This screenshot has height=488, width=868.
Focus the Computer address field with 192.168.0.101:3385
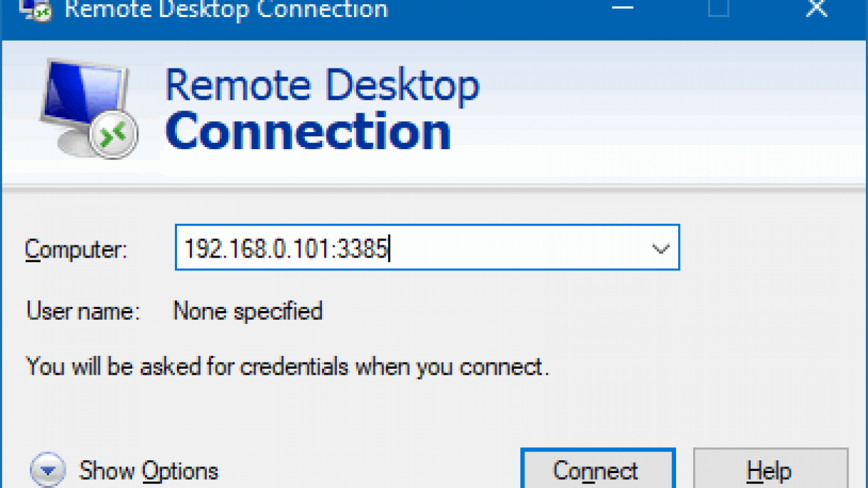click(x=427, y=248)
